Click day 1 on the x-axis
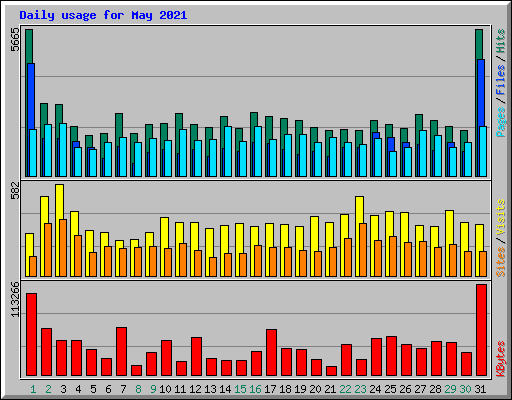The width and height of the screenshot is (512, 400). (x=33, y=389)
